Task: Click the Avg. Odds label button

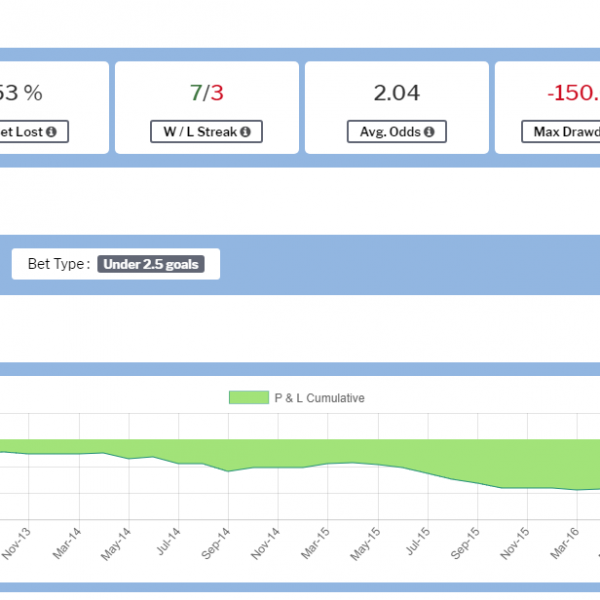Action: [397, 132]
